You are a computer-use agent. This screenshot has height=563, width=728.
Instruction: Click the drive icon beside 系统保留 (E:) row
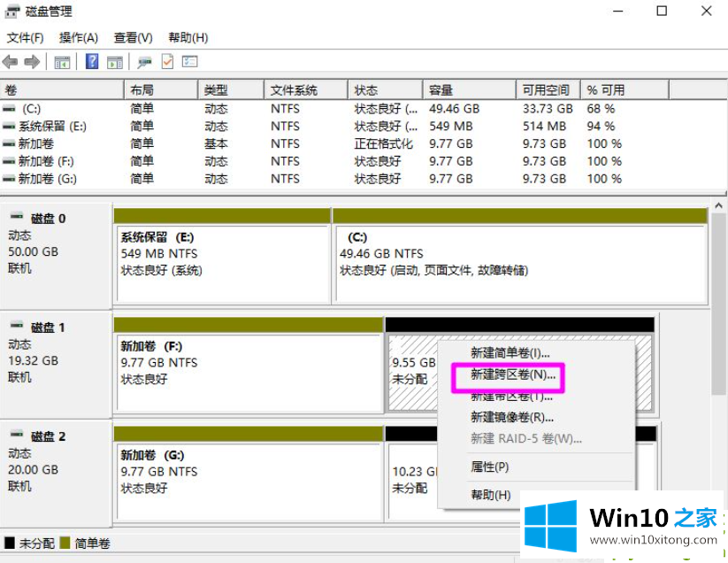tap(9, 127)
